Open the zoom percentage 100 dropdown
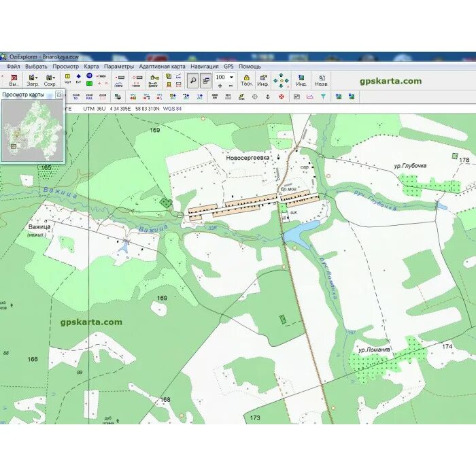Viewport: 476px width, 476px height. tap(231, 77)
